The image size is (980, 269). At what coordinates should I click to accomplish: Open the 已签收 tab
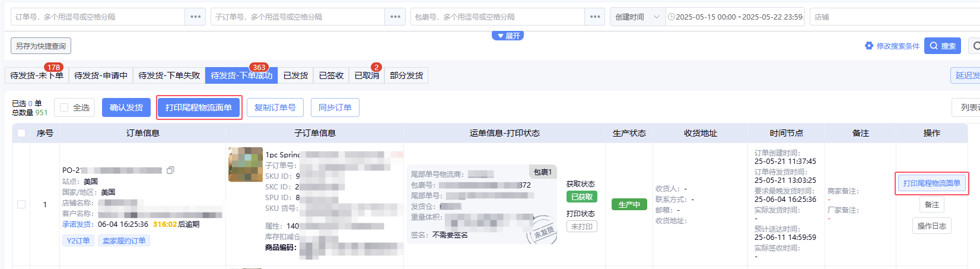331,75
